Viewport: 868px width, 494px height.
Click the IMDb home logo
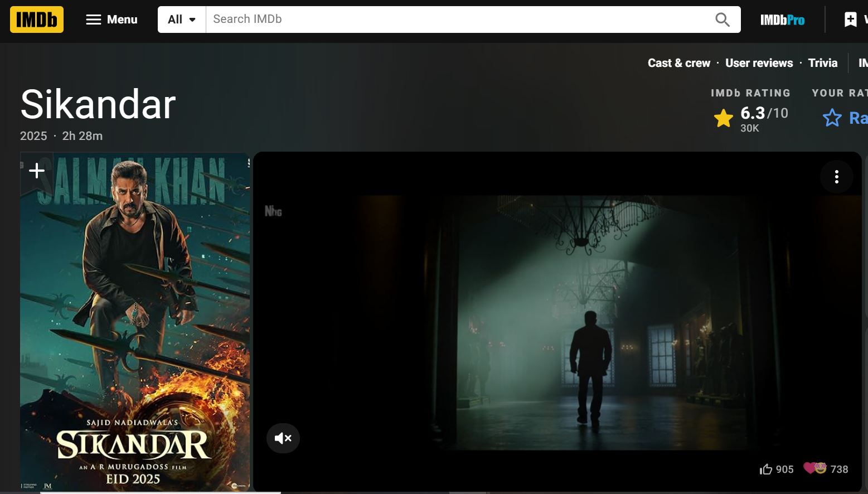tap(37, 20)
